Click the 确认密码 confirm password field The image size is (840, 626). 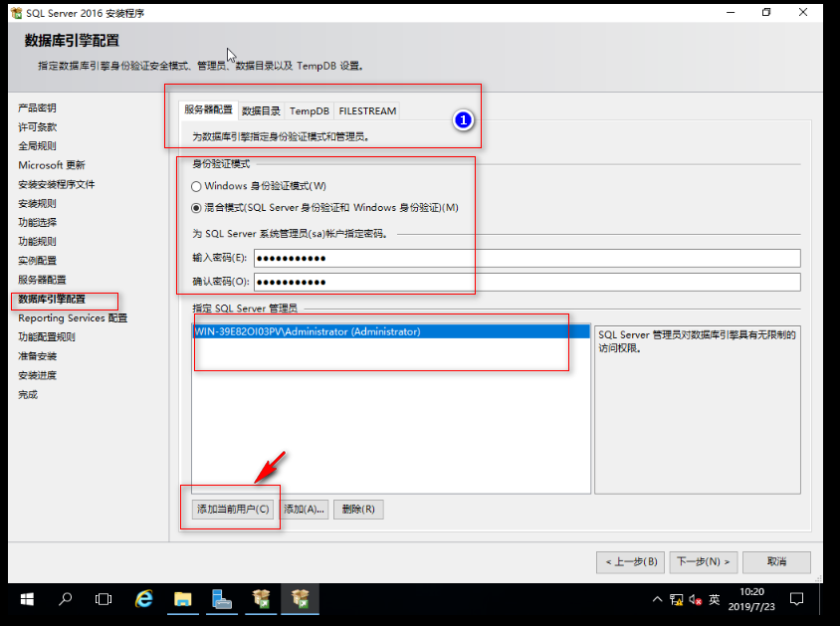pos(527,283)
